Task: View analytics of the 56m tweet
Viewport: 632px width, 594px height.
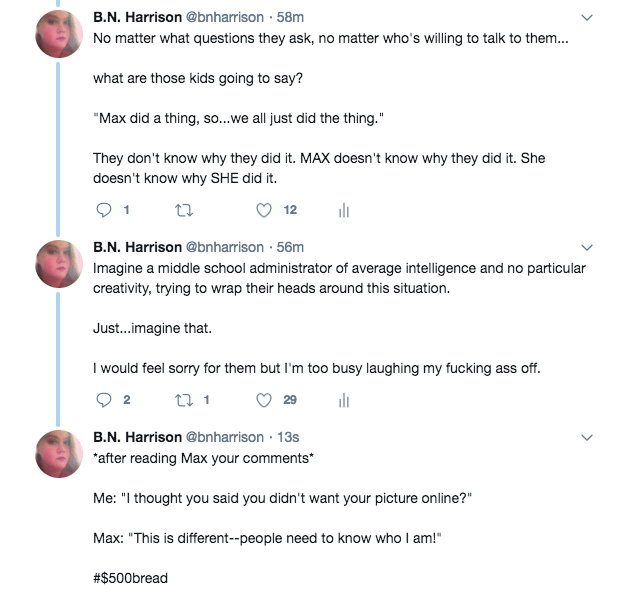Action: [x=342, y=400]
